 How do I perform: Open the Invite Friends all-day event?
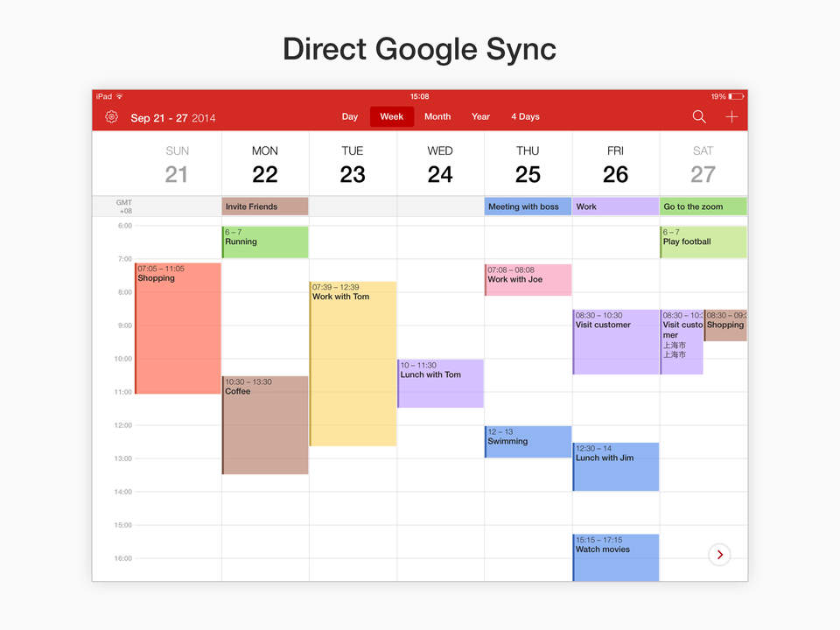pos(265,206)
